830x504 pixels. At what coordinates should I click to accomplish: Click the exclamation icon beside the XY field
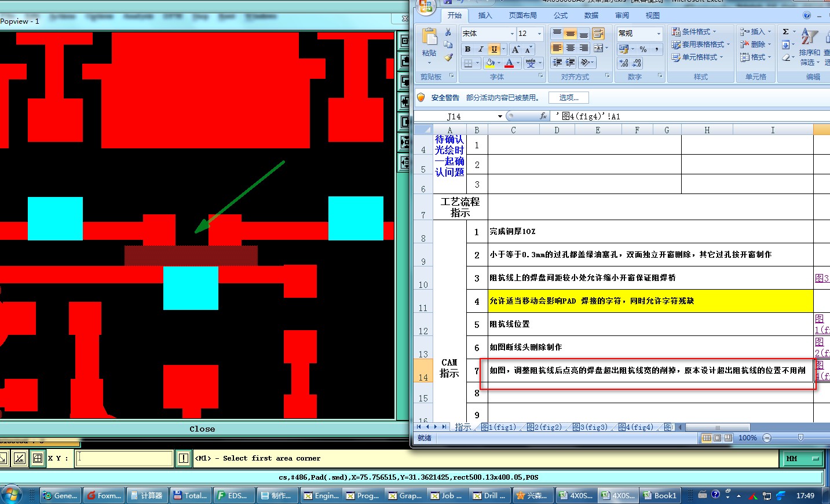point(184,458)
